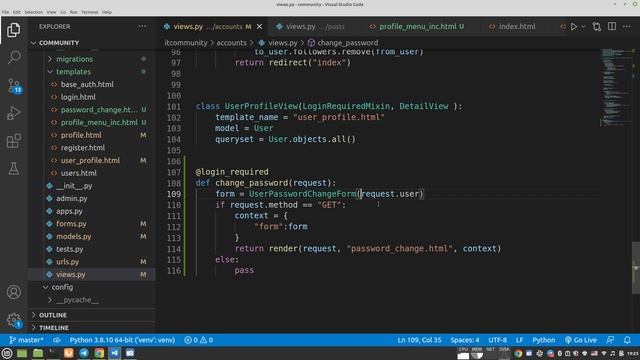Open the Manage gear menu
640x360 pixels.
click(13, 320)
